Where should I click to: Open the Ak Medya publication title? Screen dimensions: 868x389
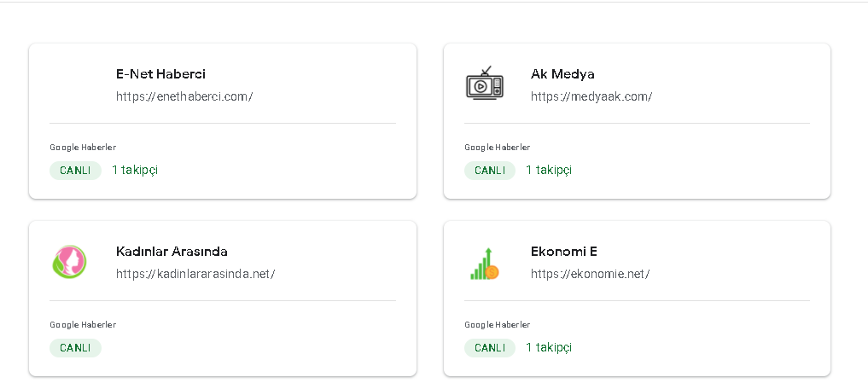coord(562,74)
